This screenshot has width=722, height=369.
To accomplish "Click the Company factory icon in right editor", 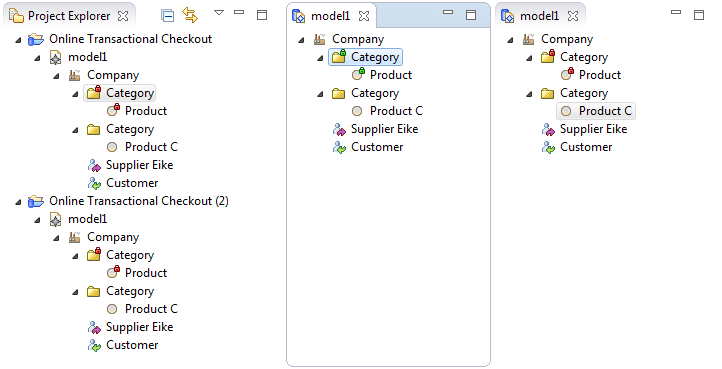I will click(x=529, y=39).
